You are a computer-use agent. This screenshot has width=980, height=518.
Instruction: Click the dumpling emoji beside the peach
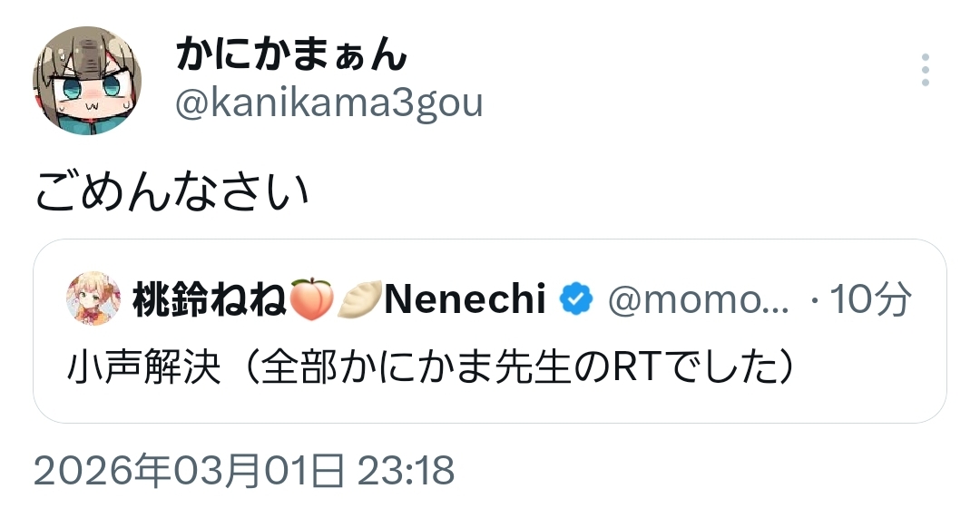coord(359,298)
